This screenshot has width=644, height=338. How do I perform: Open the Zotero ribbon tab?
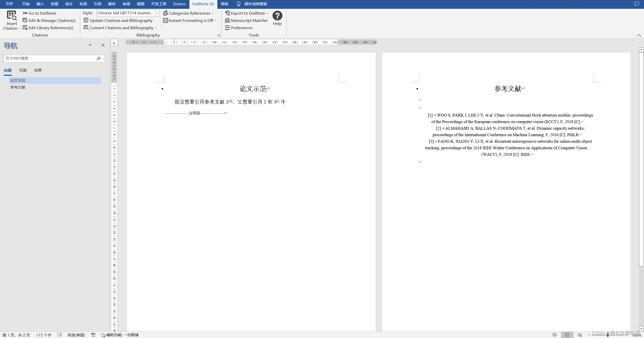pyautogui.click(x=179, y=4)
